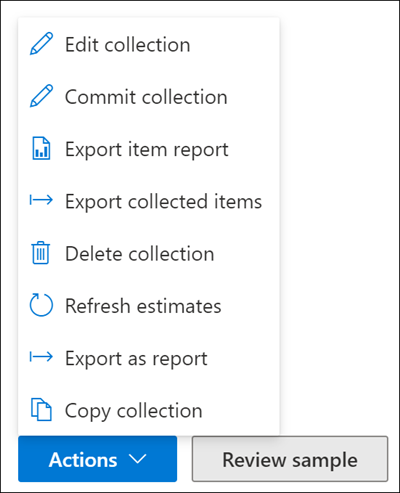
Task: Click the arrow icon beside Export collected items
Action: [x=41, y=200]
